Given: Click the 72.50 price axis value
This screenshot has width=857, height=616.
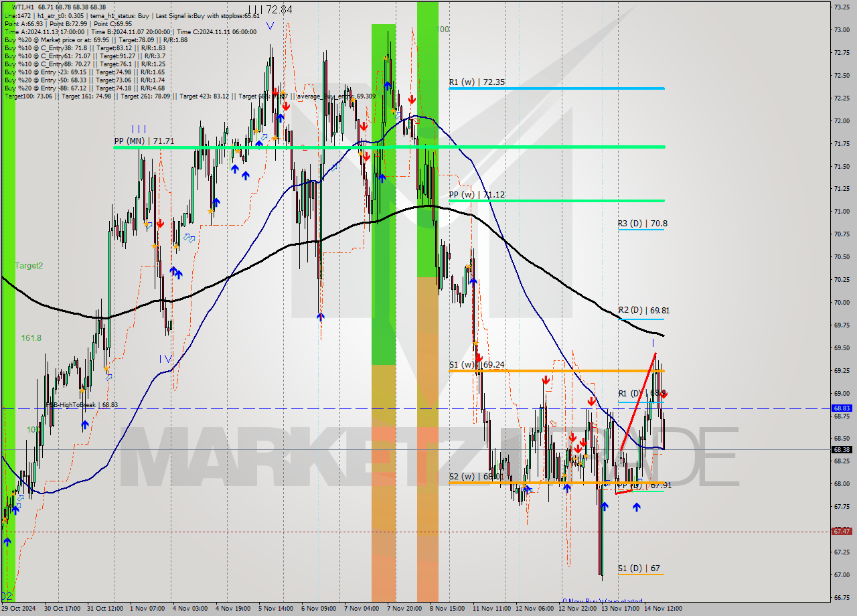Looking at the screenshot, I should click(842, 75).
